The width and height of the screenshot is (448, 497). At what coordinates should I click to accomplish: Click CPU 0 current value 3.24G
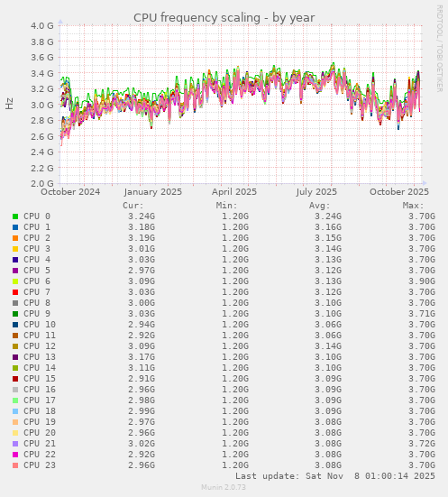(x=142, y=216)
